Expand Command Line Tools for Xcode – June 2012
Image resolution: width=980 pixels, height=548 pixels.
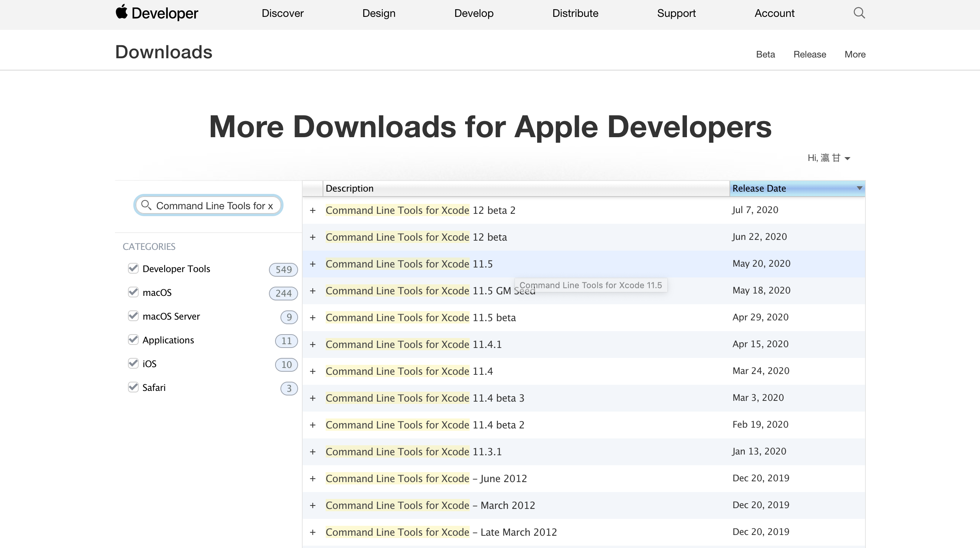(x=313, y=478)
